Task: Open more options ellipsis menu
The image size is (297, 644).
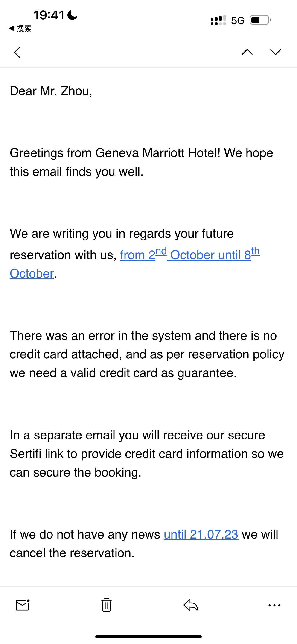Action: (274, 605)
